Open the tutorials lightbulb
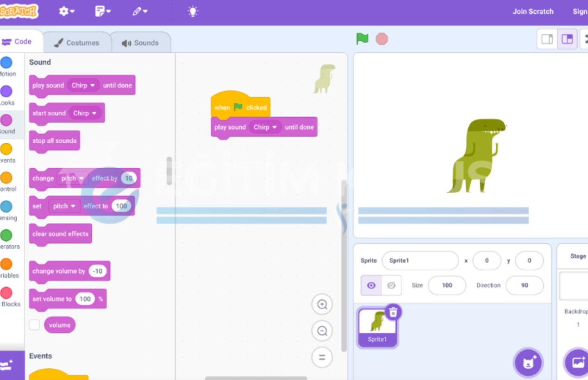Screen dimensions: 588x380 (192, 11)
